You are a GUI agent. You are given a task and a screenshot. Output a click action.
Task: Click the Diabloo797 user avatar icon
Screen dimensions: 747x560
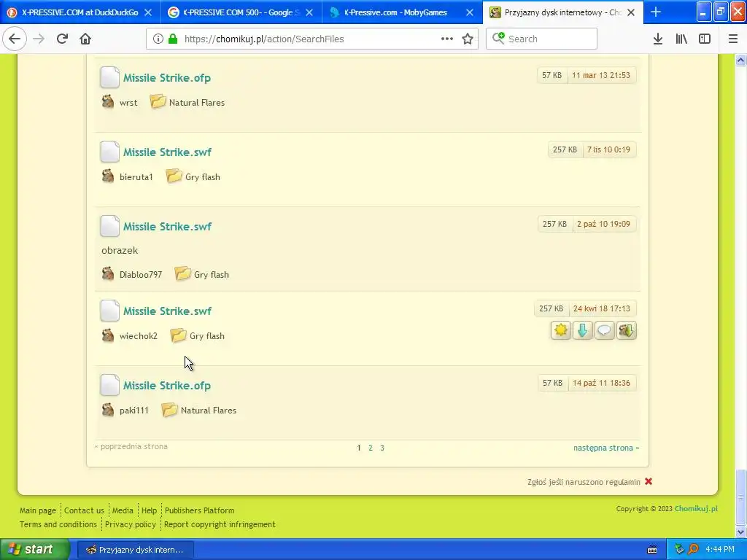point(108,273)
